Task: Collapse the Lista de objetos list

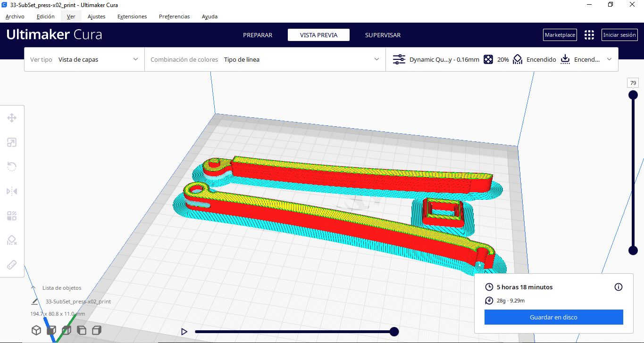Action: 33,287
